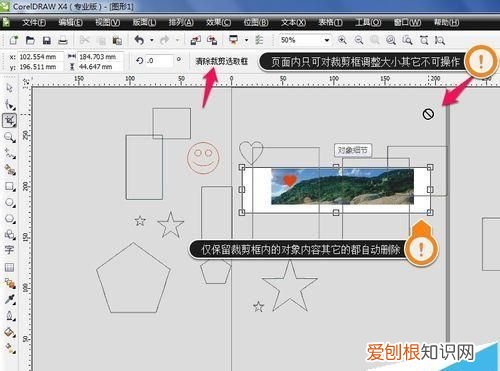Screen dimensions: 500x371
Task: Click the Welcome screen icon
Action: [259, 40]
